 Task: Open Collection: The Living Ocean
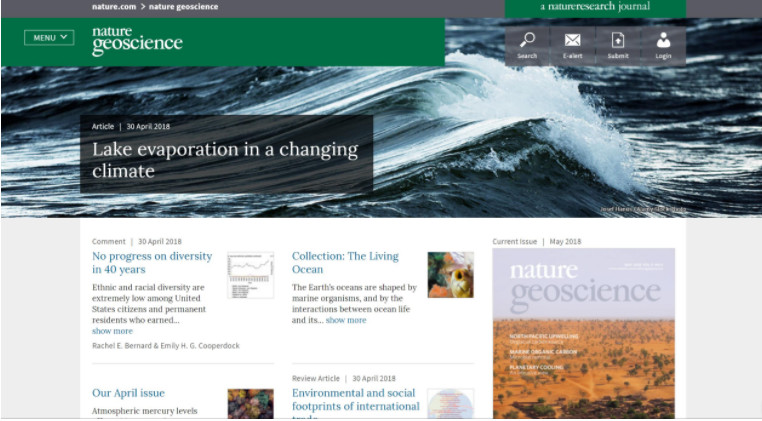345,263
